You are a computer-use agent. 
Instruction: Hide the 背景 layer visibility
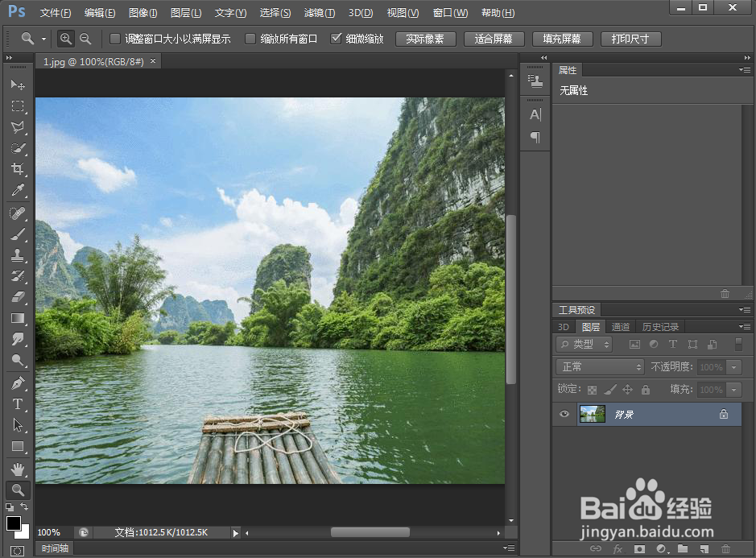coord(564,414)
